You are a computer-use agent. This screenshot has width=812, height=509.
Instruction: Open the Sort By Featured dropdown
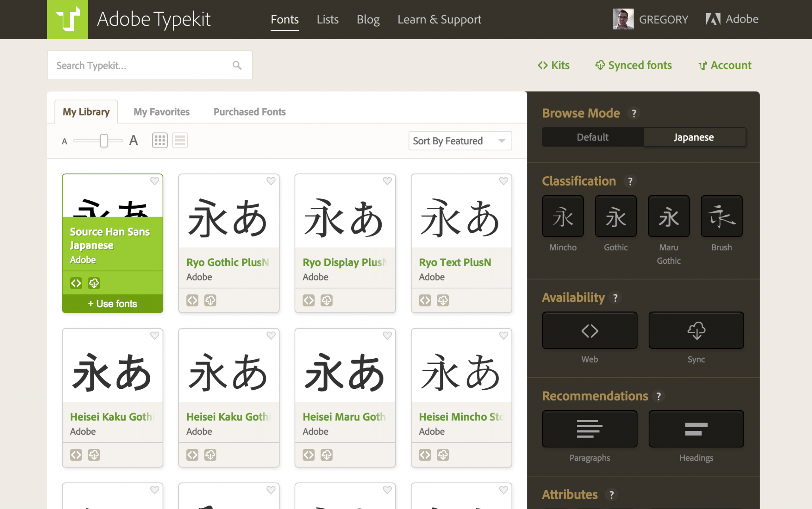point(459,140)
